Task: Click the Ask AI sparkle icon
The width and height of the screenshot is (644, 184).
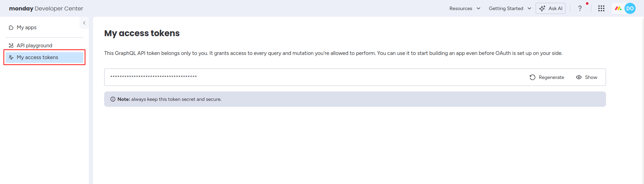Action: click(542, 8)
